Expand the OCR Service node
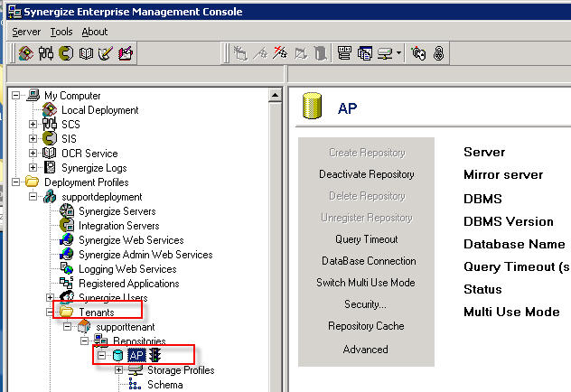Screen dimensions: 571x392 click(x=33, y=153)
